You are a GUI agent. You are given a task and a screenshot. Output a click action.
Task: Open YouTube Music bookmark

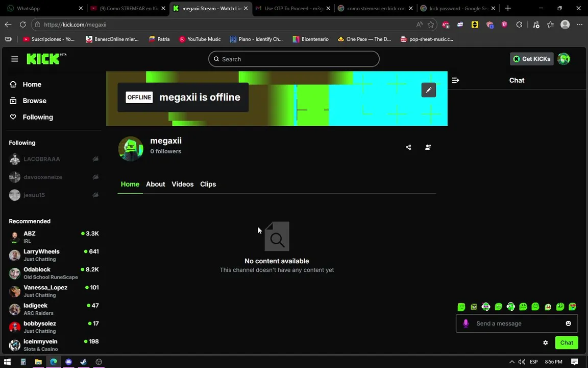coord(200,39)
